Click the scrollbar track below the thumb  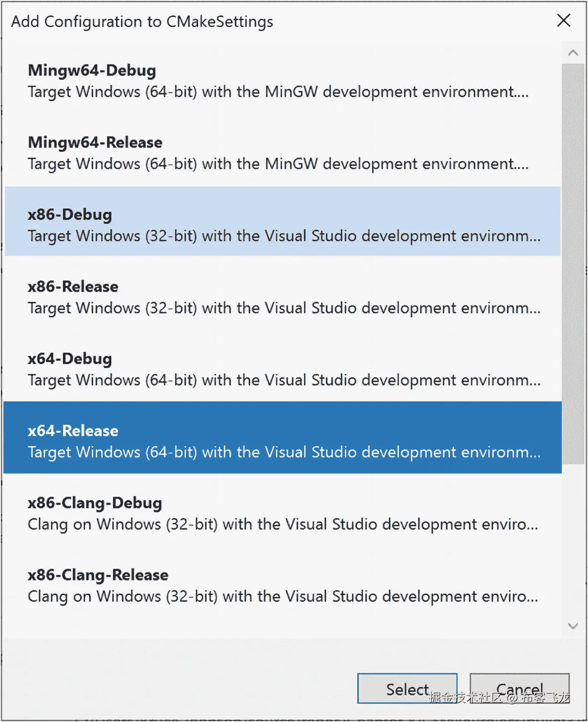(x=573, y=540)
